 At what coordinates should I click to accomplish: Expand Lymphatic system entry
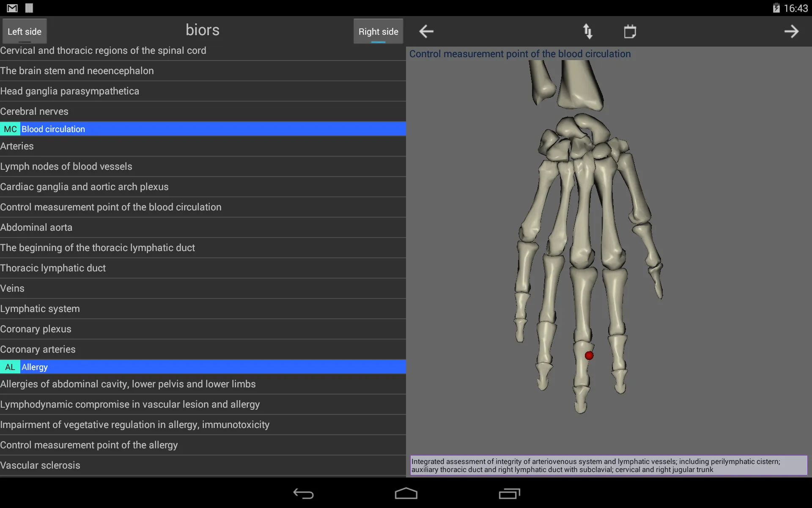tap(40, 309)
